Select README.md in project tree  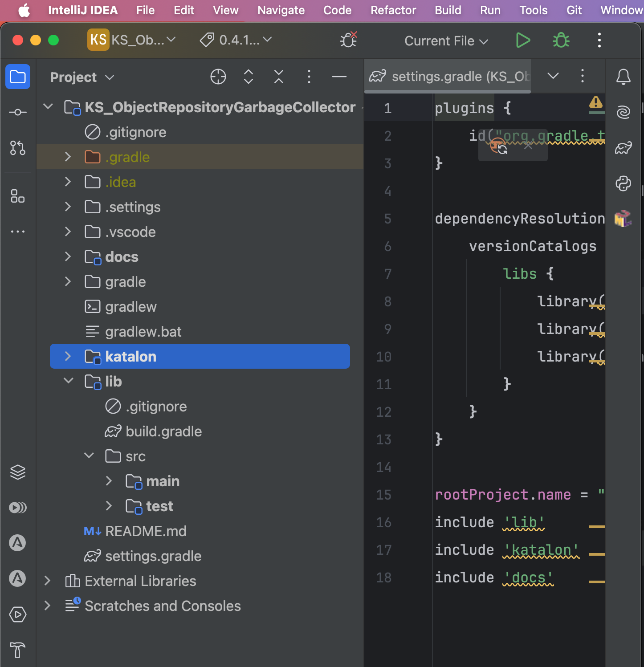(146, 531)
